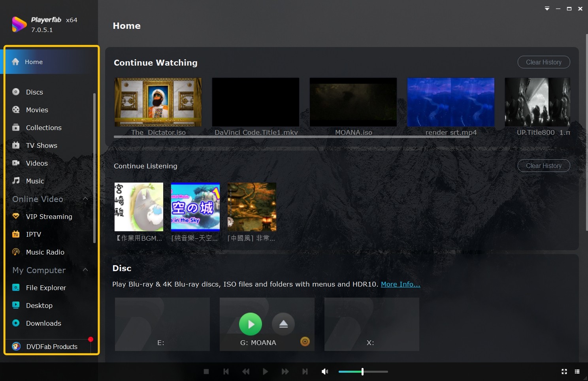Open the Movies library
Screen dimensions: 588x381
[37, 109]
